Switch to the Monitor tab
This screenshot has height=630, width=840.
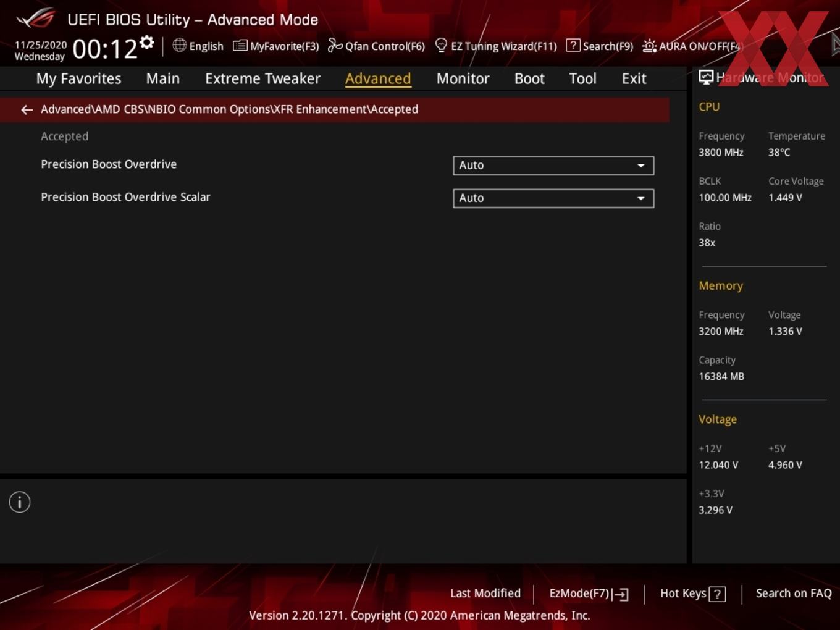[x=463, y=78]
